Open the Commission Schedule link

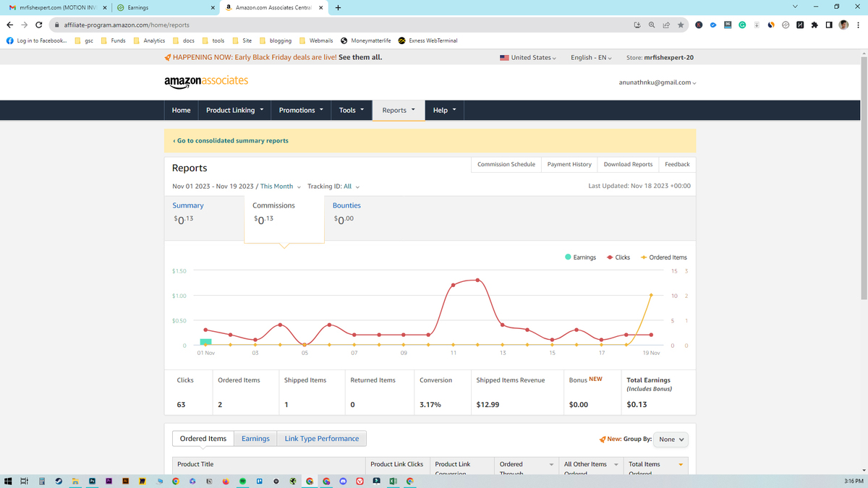coord(506,164)
